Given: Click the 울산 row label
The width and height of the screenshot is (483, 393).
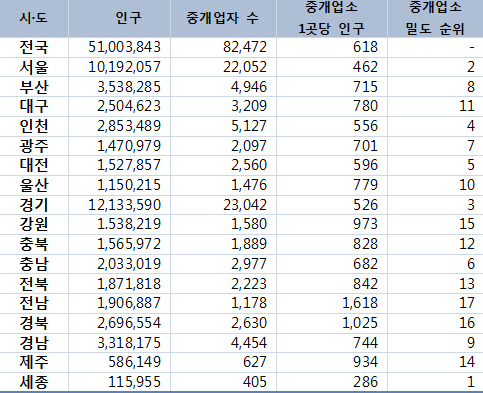Looking at the screenshot, I should pos(34,185).
